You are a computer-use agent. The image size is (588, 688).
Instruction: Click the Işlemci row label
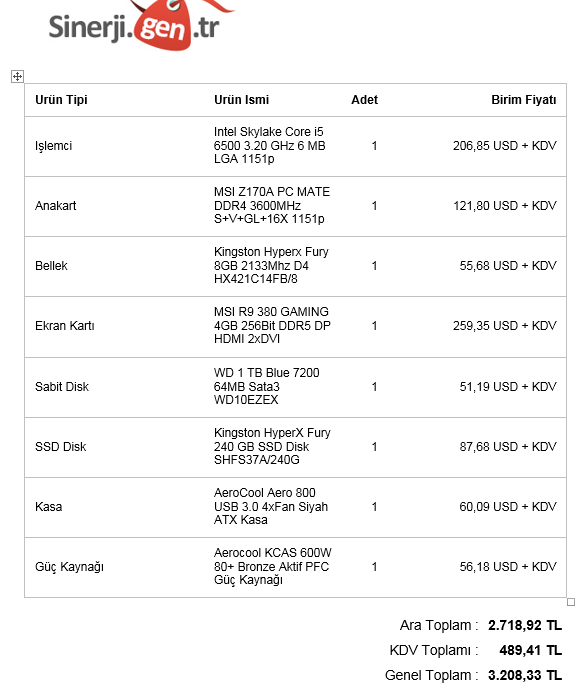pos(54,146)
